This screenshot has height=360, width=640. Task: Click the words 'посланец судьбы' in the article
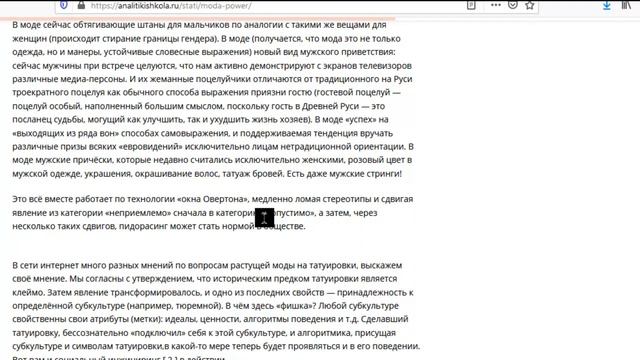coord(48,120)
